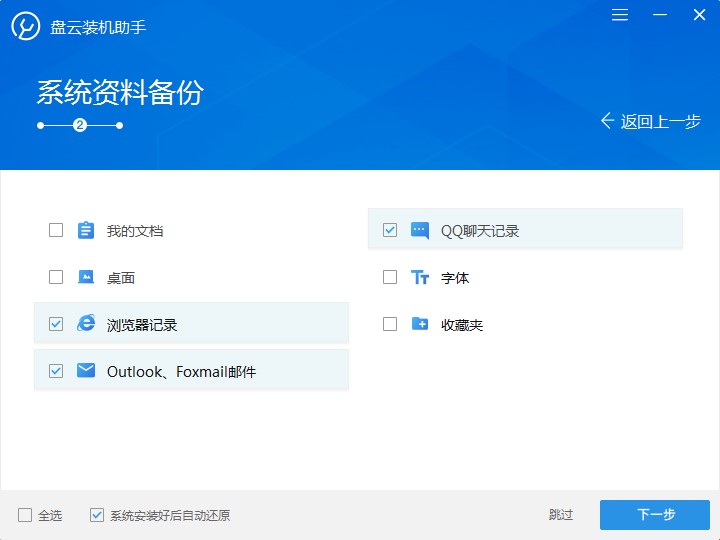Viewport: 720px width, 540px height.
Task: Skip the backup with 跳过
Action: [561, 515]
